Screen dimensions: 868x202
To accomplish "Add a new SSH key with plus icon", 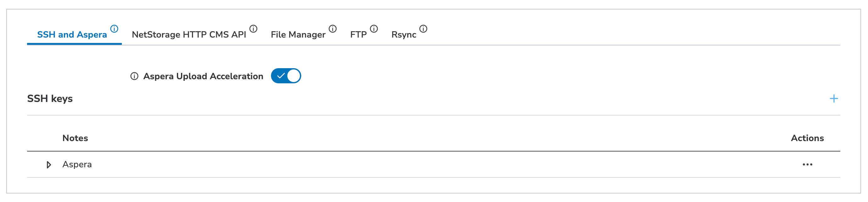I will click(834, 99).
